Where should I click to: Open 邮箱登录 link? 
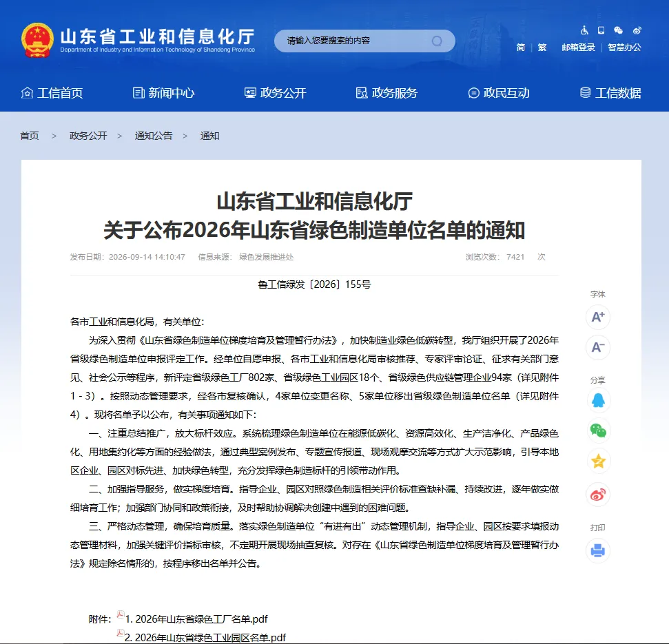click(578, 48)
